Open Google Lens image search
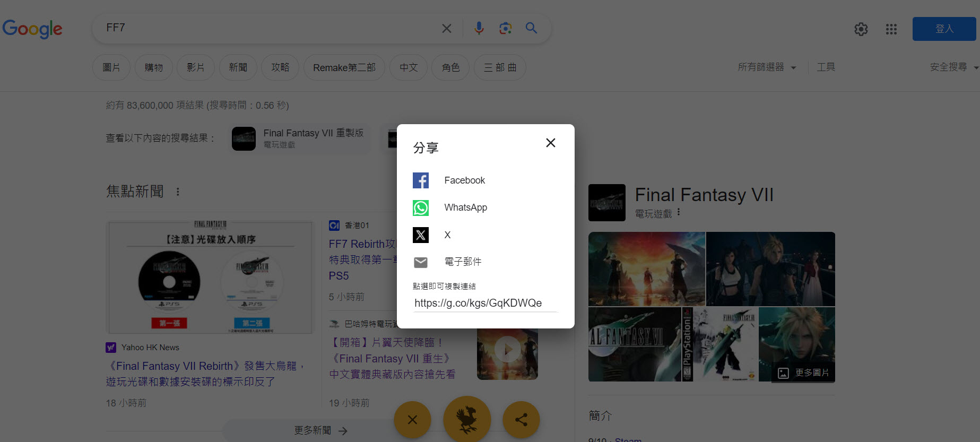This screenshot has width=980, height=442. pos(505,28)
